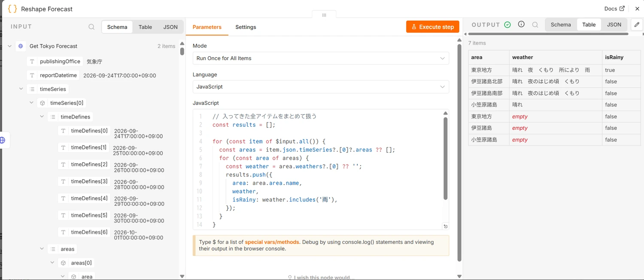
Task: Select the timeDefines[1] field pill
Action: (83, 147)
